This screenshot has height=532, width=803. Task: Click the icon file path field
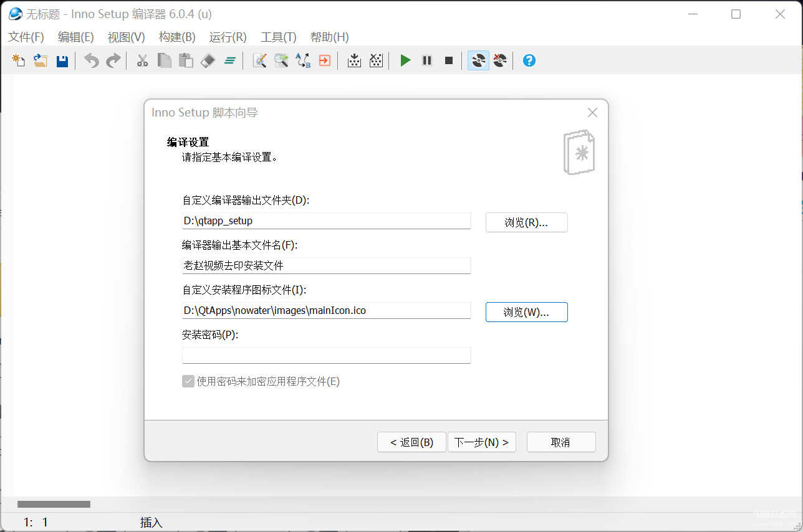(x=326, y=310)
